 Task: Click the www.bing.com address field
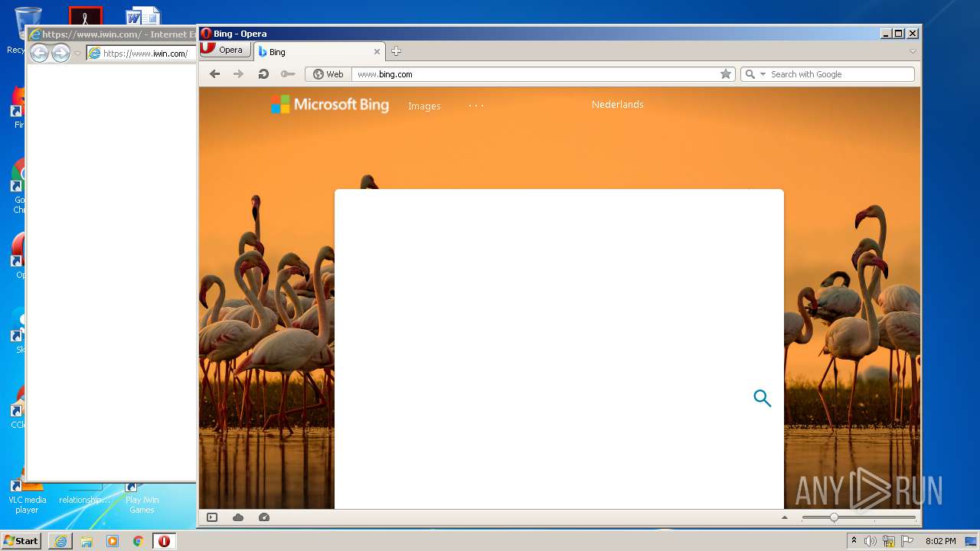pos(534,74)
